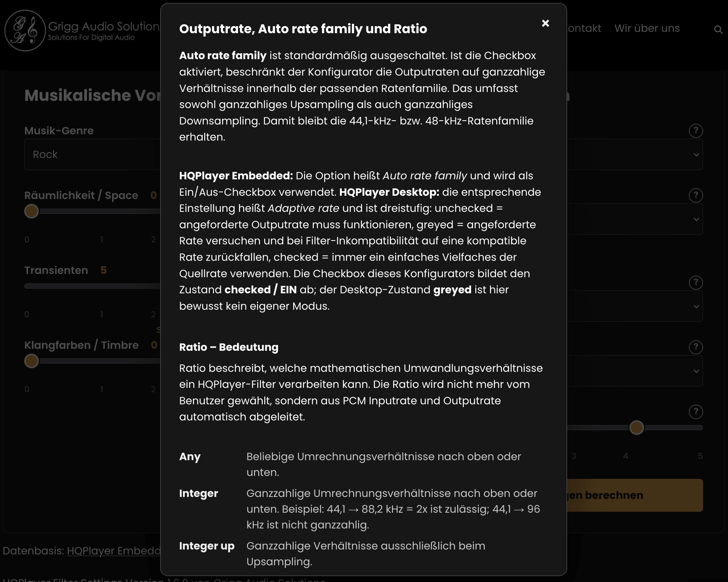The height and width of the screenshot is (582, 728).
Task: Expand the third right-column dropdown chevron
Action: point(696,306)
